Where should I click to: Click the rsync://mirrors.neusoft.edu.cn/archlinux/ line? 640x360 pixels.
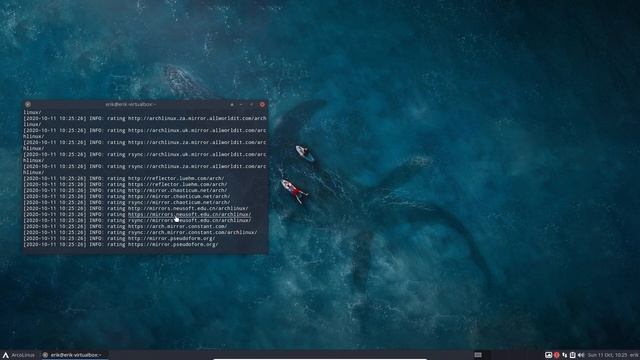[x=189, y=220]
